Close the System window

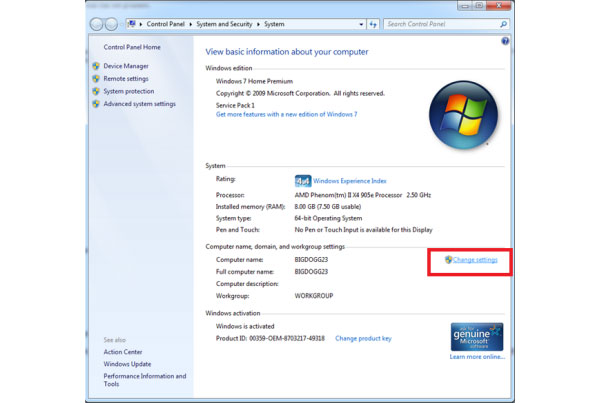[x=499, y=5]
